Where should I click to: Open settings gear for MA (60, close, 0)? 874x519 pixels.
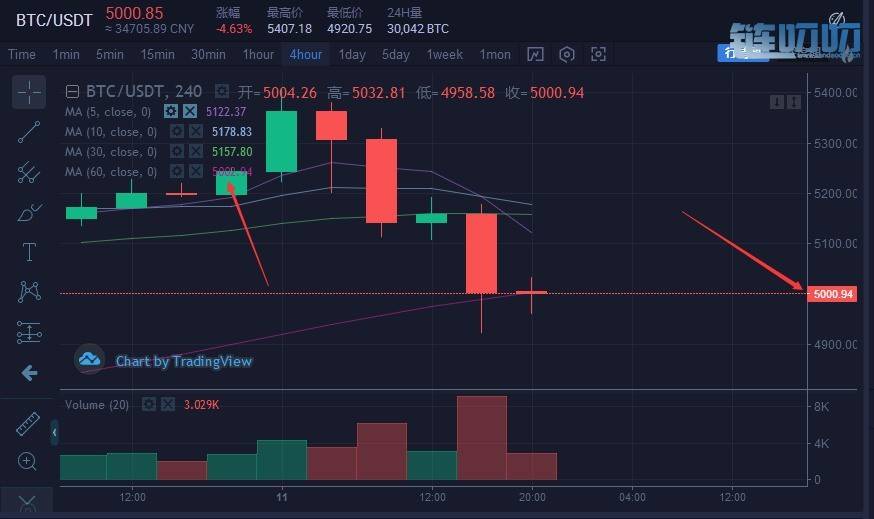point(176,172)
